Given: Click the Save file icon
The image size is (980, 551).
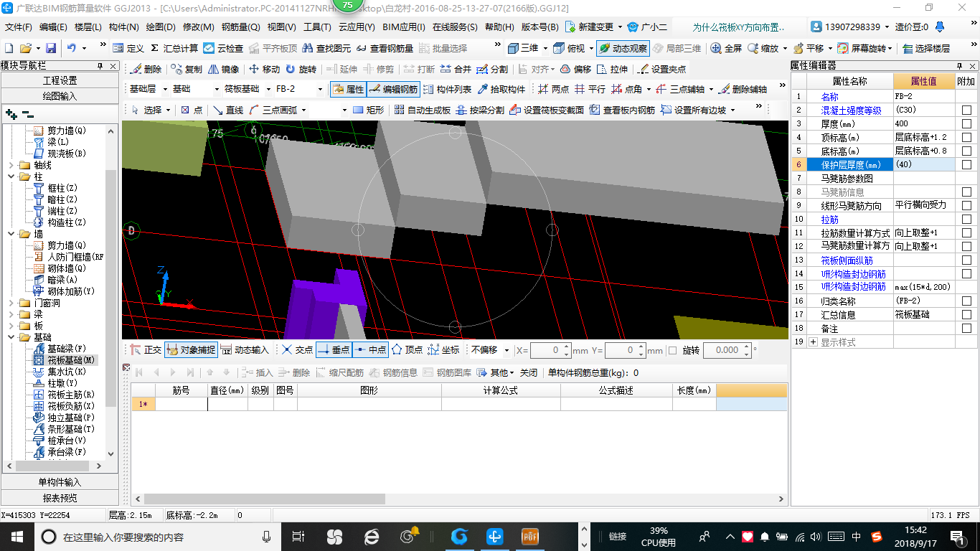Looking at the screenshot, I should pyautogui.click(x=51, y=48).
